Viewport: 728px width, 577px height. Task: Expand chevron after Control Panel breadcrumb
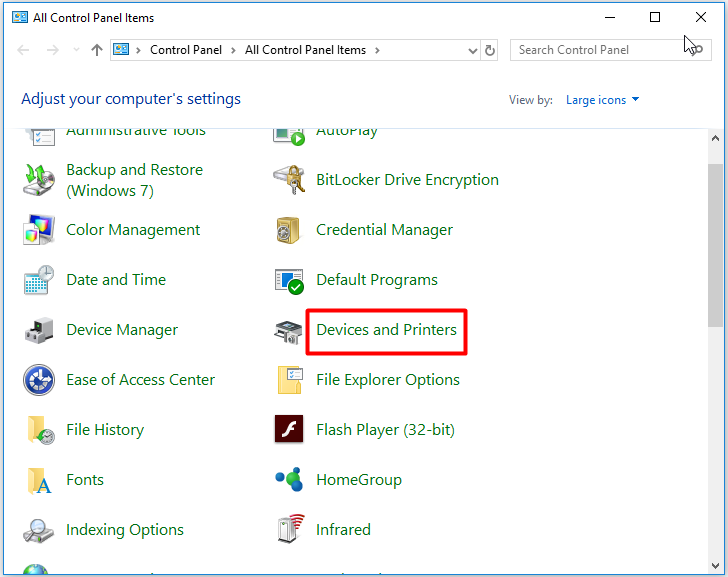(x=234, y=50)
